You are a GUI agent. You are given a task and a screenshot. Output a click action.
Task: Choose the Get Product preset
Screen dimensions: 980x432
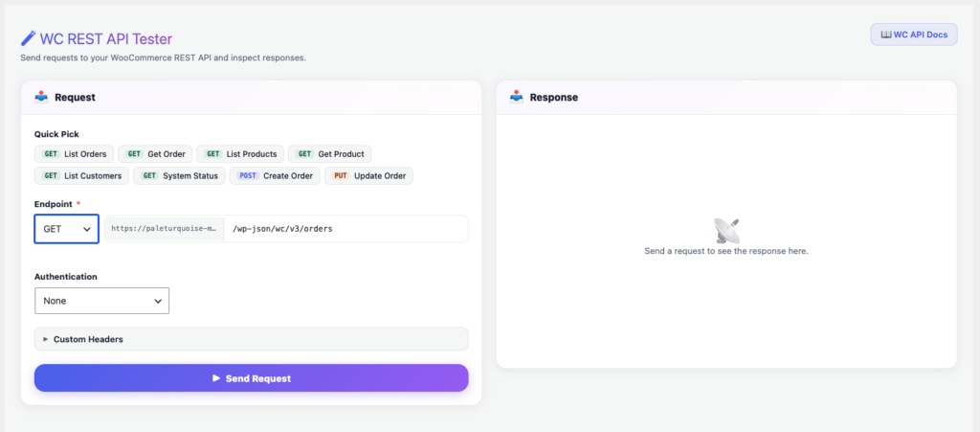330,154
